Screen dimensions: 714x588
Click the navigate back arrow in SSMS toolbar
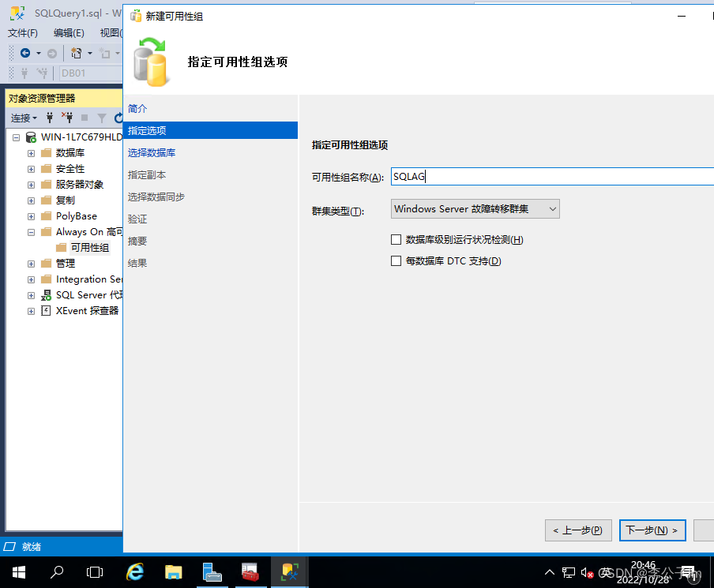[x=25, y=53]
